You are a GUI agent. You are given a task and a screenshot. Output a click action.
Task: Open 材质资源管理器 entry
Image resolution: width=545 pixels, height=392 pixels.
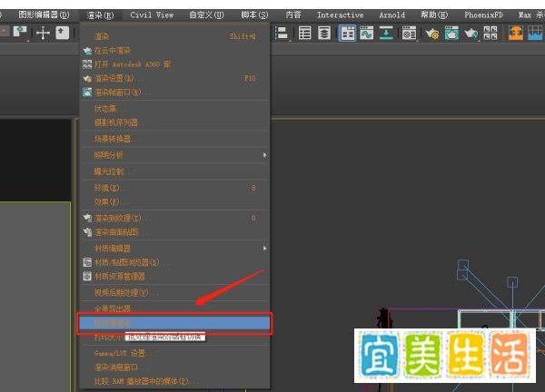pos(174,277)
